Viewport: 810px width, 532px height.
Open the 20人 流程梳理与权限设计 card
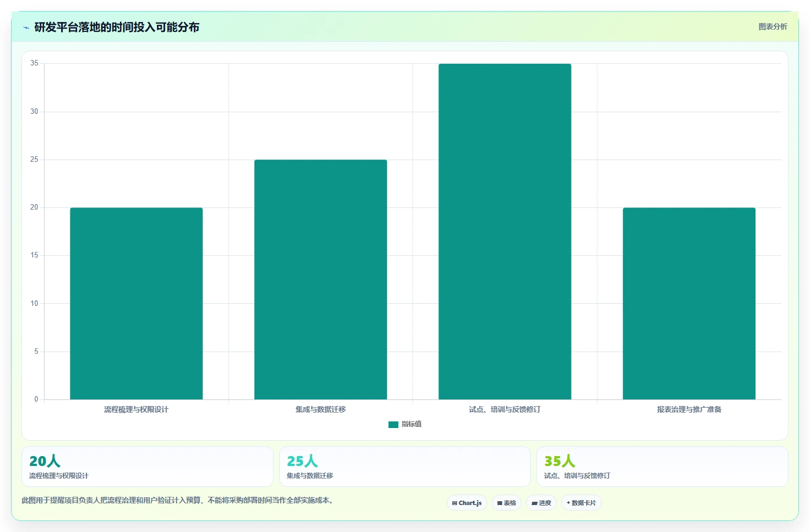coord(148,467)
